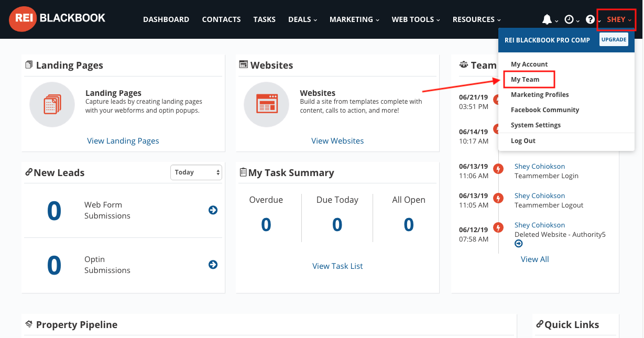Open Shey Cohiokson link above Deleted Website
Viewport: 644px width, 338px height.
pyautogui.click(x=540, y=225)
